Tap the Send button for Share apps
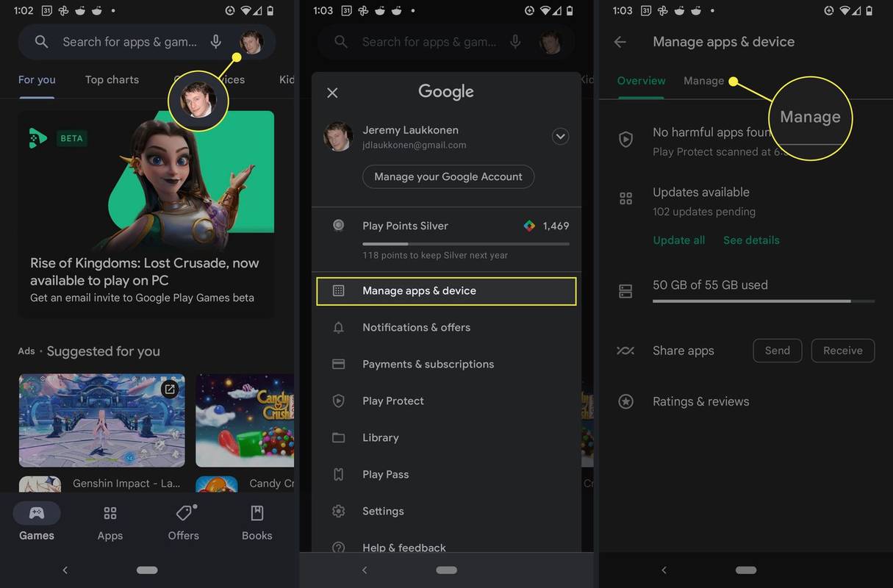 pyautogui.click(x=778, y=351)
